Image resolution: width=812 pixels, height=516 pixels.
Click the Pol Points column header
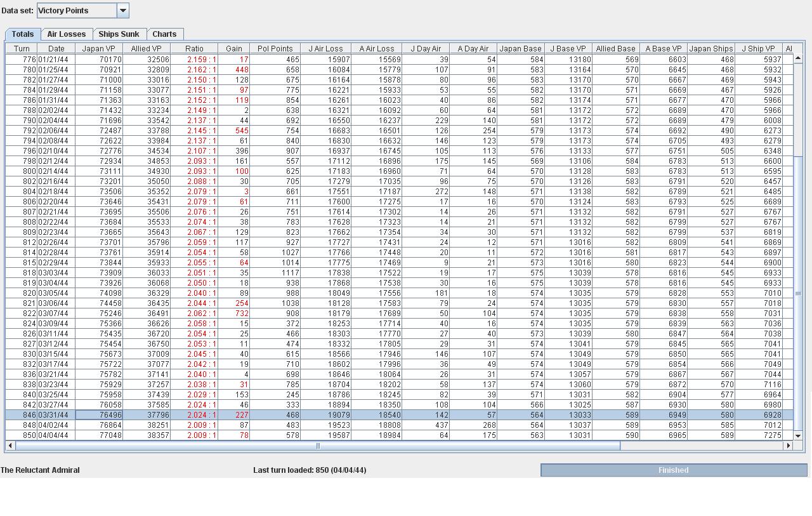275,49
